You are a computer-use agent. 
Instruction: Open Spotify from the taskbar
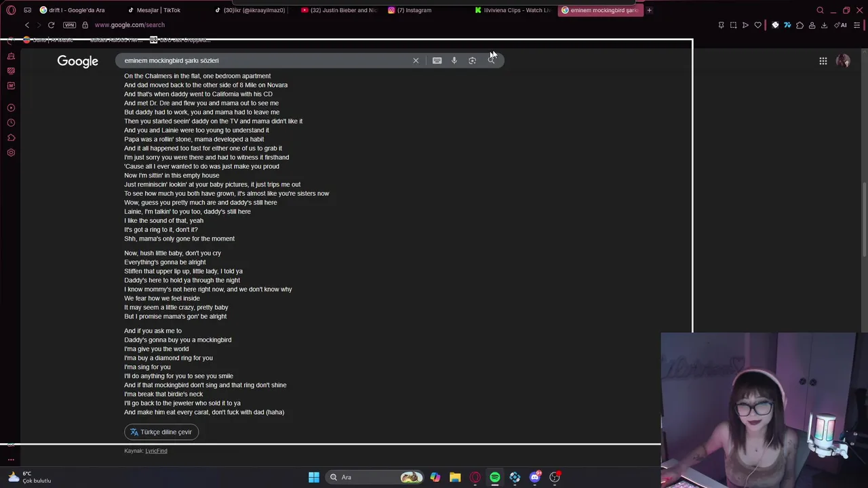click(x=495, y=477)
